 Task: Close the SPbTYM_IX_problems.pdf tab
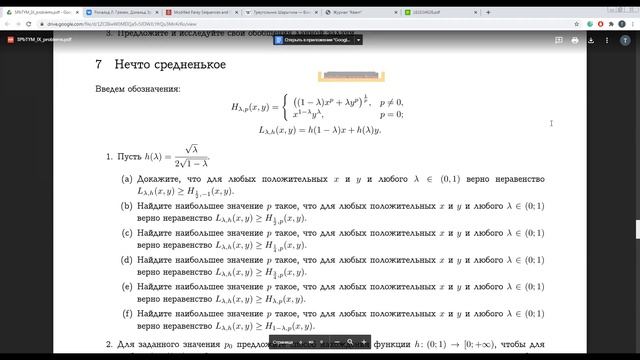tap(77, 12)
